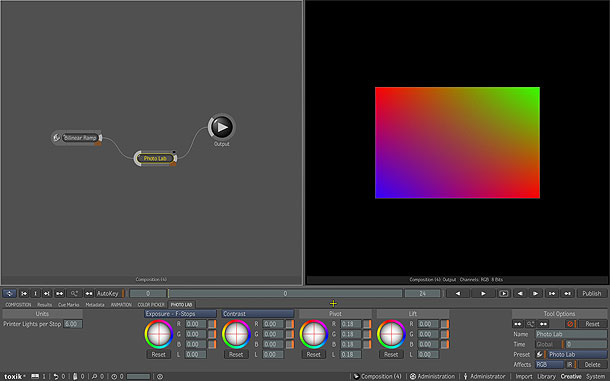Viewport: 610px width, 381px height.
Task: Jump to the start frame icon
Action: pyautogui.click(x=552, y=293)
